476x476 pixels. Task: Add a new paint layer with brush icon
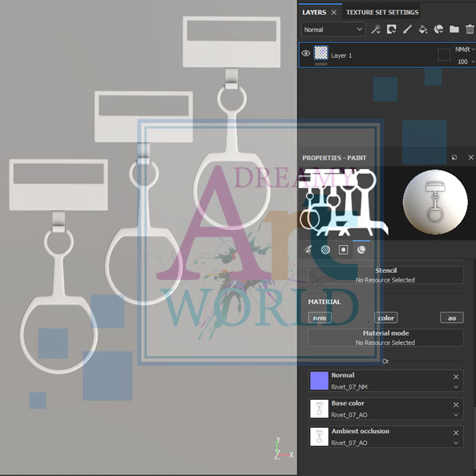point(407,29)
